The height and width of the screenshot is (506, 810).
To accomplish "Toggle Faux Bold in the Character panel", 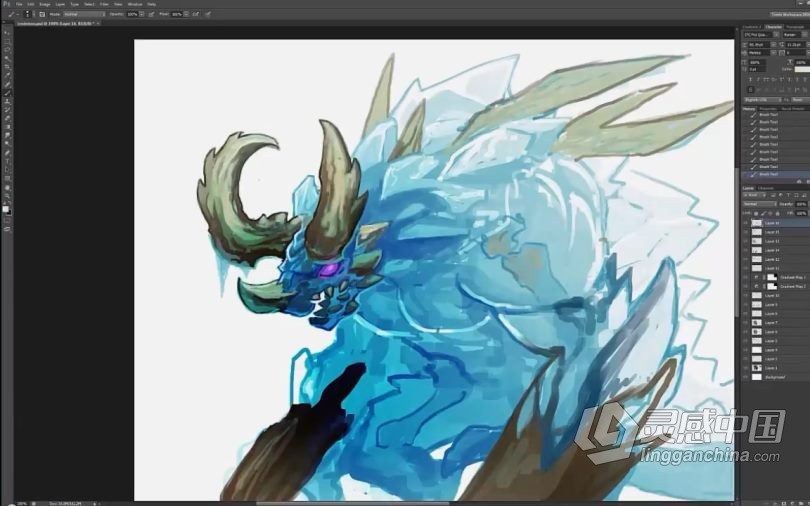I will point(750,80).
